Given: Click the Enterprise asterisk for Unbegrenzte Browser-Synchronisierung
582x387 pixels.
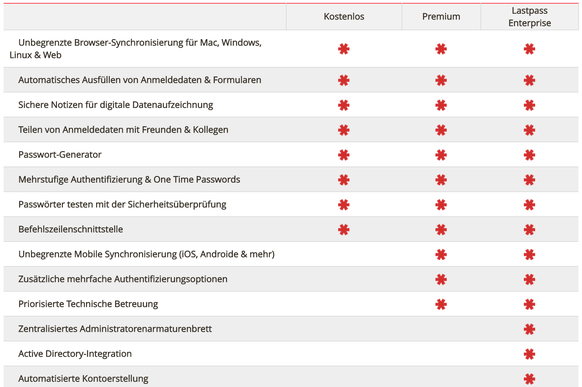Looking at the screenshot, I should (x=529, y=49).
